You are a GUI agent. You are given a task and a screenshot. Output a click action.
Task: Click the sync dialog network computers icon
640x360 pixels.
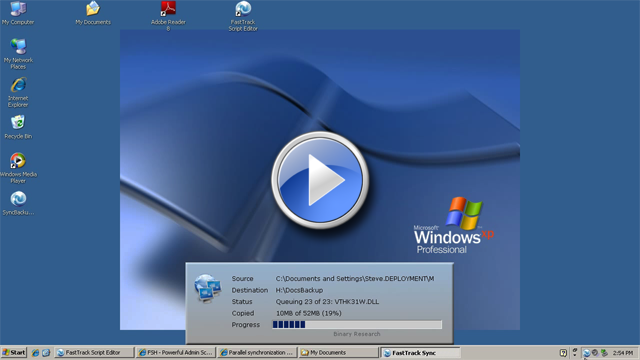pos(208,289)
